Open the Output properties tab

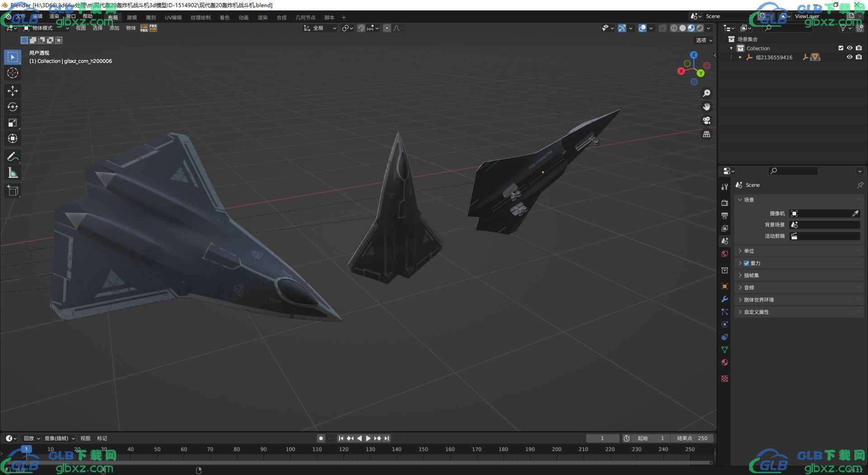(x=725, y=216)
